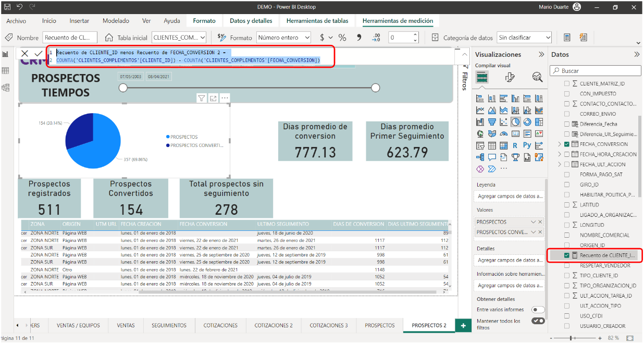Cancel the formula with the X

click(x=24, y=54)
